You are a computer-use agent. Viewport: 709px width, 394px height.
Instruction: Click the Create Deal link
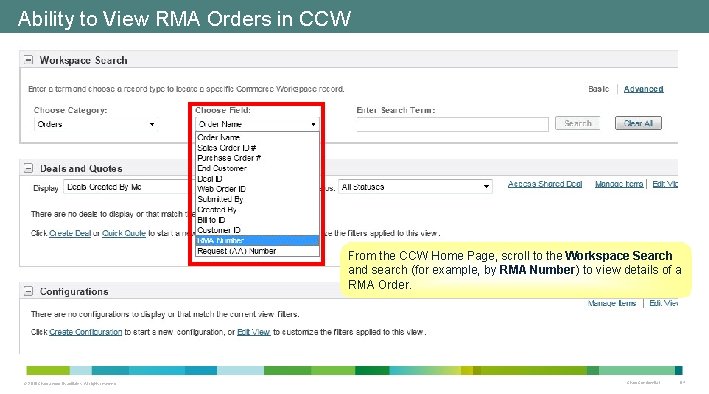(x=70, y=233)
